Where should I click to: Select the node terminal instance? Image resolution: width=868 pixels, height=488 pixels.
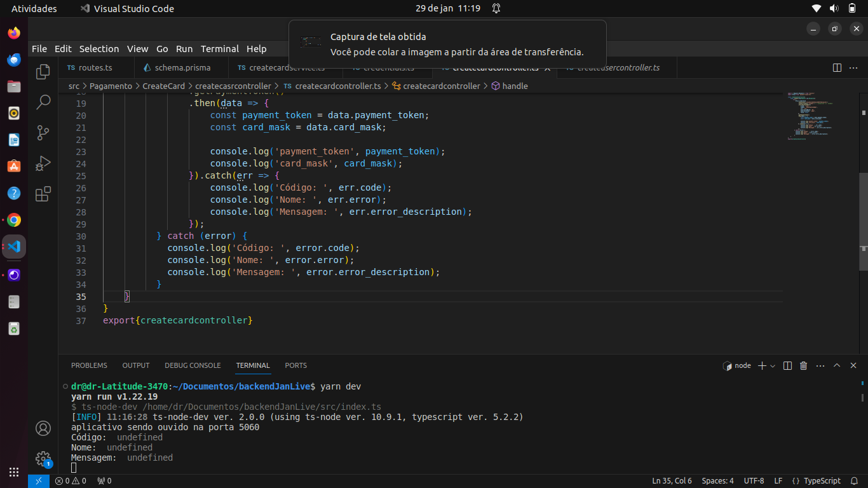click(737, 365)
